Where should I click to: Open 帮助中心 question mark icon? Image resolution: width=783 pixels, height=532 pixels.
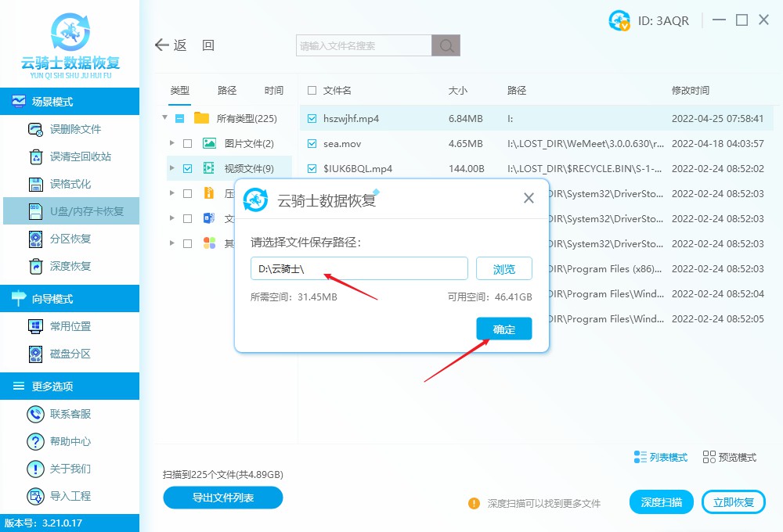pos(35,442)
